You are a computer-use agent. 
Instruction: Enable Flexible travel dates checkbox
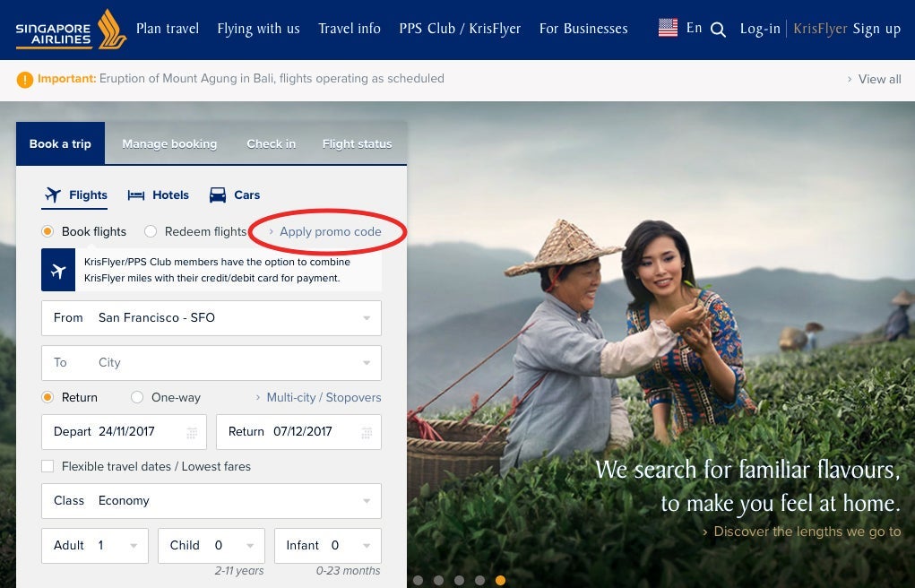[x=47, y=466]
